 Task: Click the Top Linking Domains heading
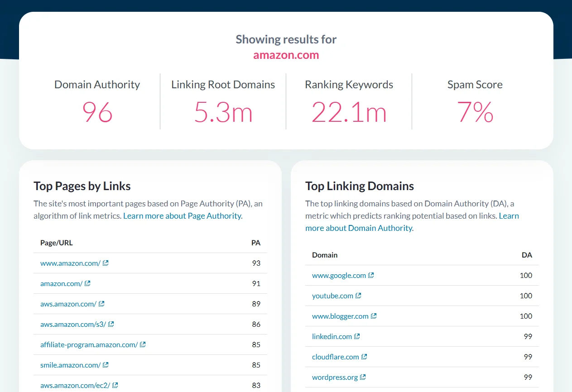pyautogui.click(x=360, y=186)
